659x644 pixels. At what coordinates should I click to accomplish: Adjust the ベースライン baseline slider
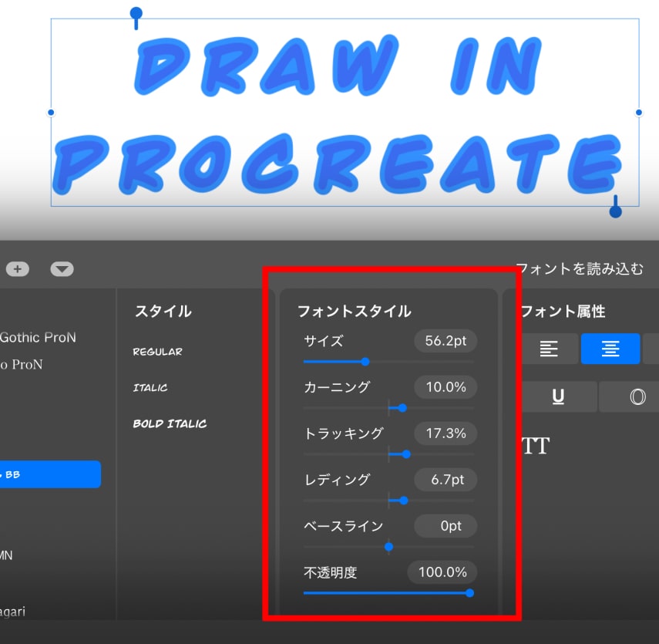(388, 547)
